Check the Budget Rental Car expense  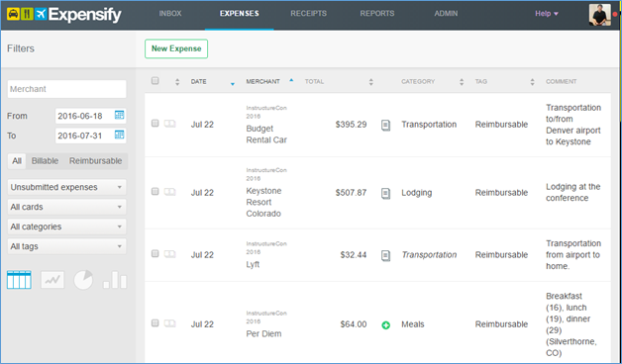coord(155,124)
